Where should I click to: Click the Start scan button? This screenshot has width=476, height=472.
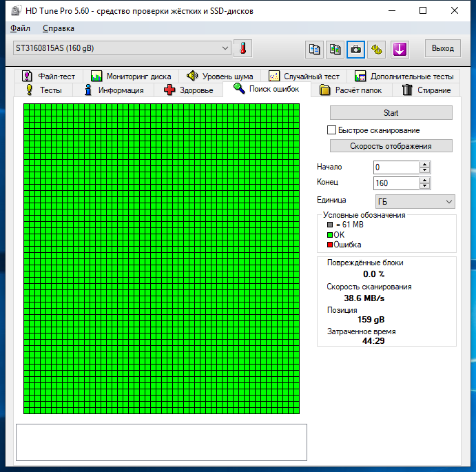coord(391,113)
